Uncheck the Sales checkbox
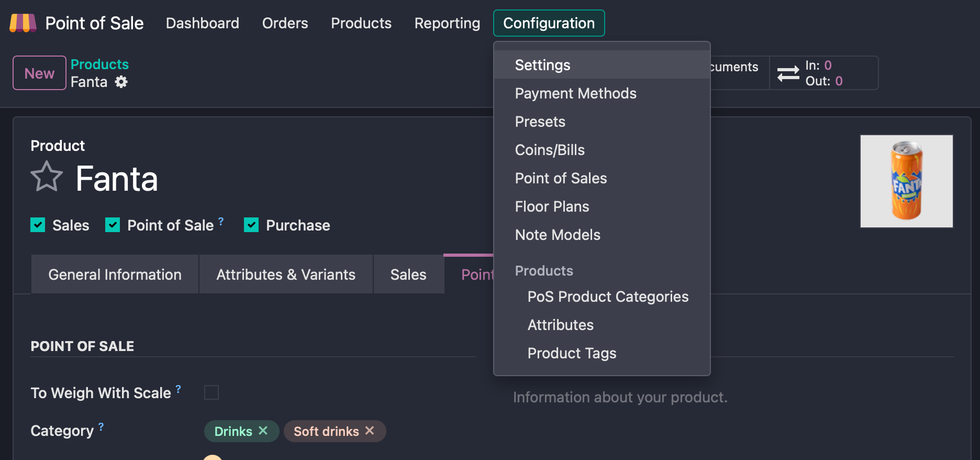The height and width of the screenshot is (460, 980). pyautogui.click(x=38, y=225)
